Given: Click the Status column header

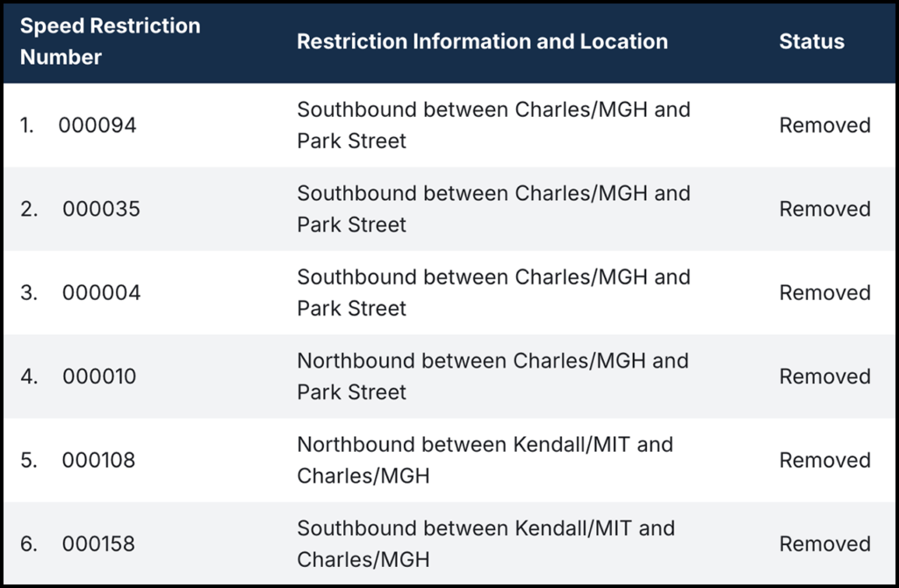Looking at the screenshot, I should [x=811, y=41].
